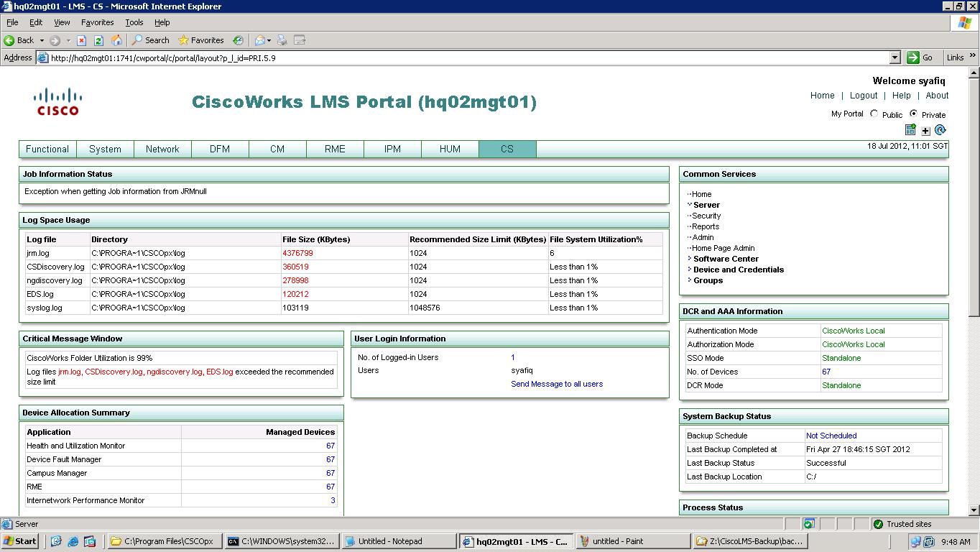Click the Print toolbar icon
Viewport: 980px width, 552px height.
pos(282,40)
